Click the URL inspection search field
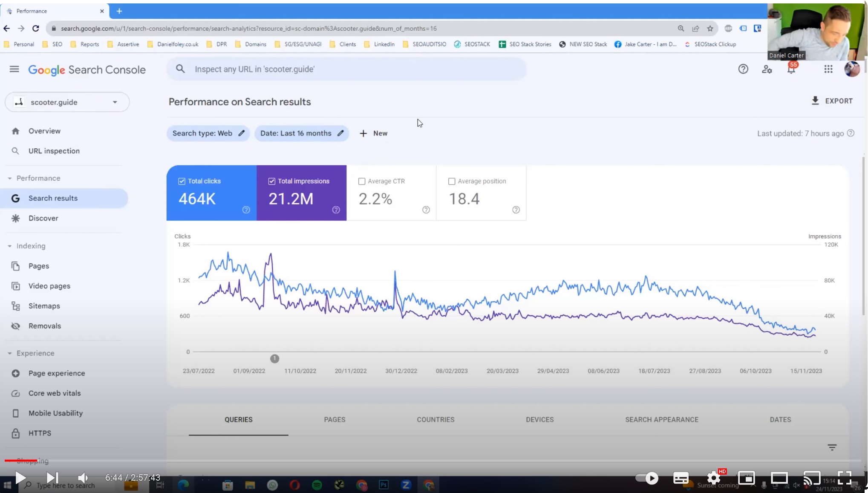The width and height of the screenshot is (868, 493). point(346,69)
